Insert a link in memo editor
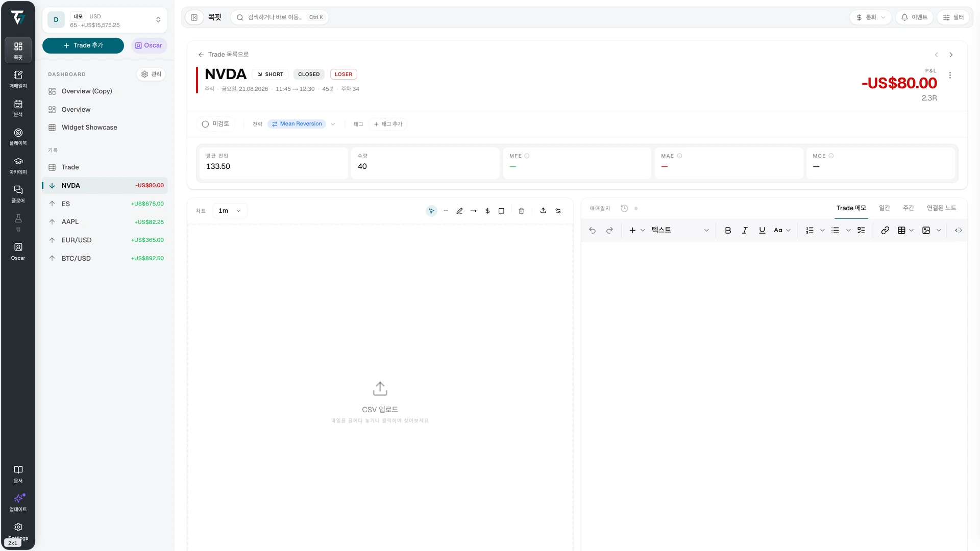The width and height of the screenshot is (980, 551). pyautogui.click(x=885, y=231)
